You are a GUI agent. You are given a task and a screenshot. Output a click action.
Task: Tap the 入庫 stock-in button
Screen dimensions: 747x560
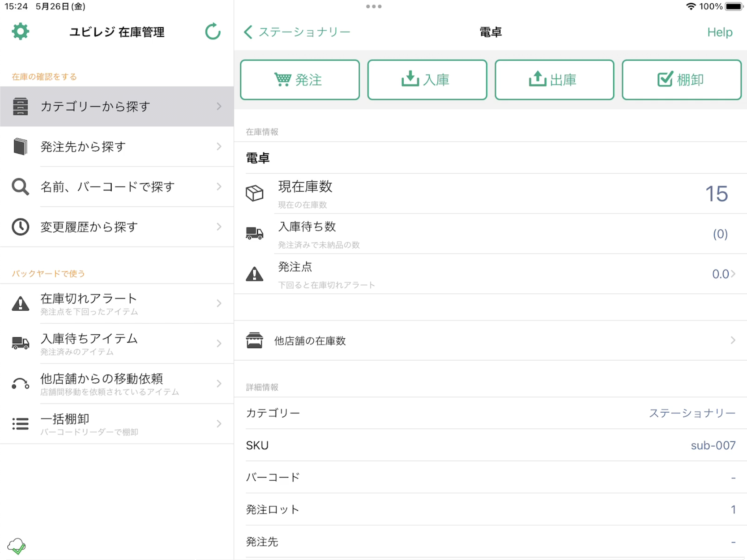tap(427, 80)
